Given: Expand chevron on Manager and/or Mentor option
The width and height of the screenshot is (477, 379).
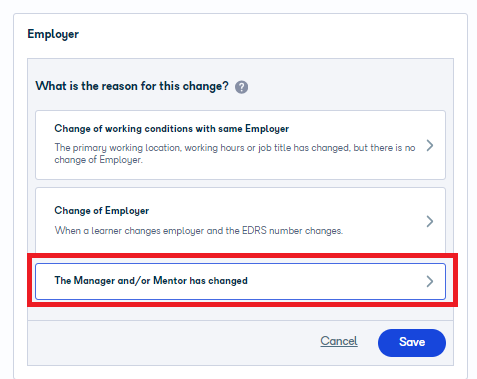Looking at the screenshot, I should click(430, 281).
